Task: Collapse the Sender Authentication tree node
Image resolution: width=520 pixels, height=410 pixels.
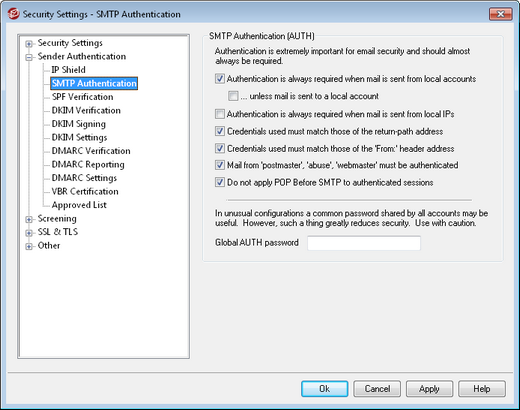Action: [x=29, y=57]
